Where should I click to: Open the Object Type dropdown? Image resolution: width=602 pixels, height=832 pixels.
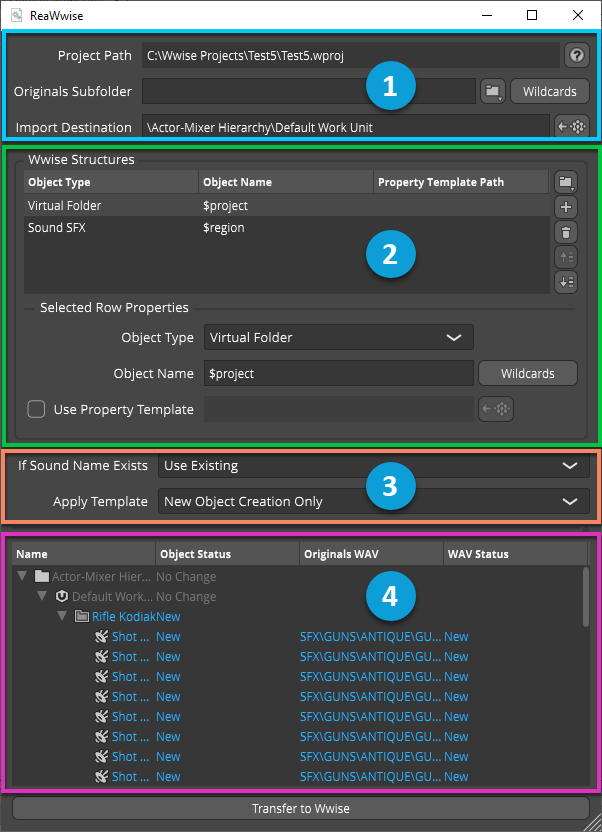pos(338,338)
